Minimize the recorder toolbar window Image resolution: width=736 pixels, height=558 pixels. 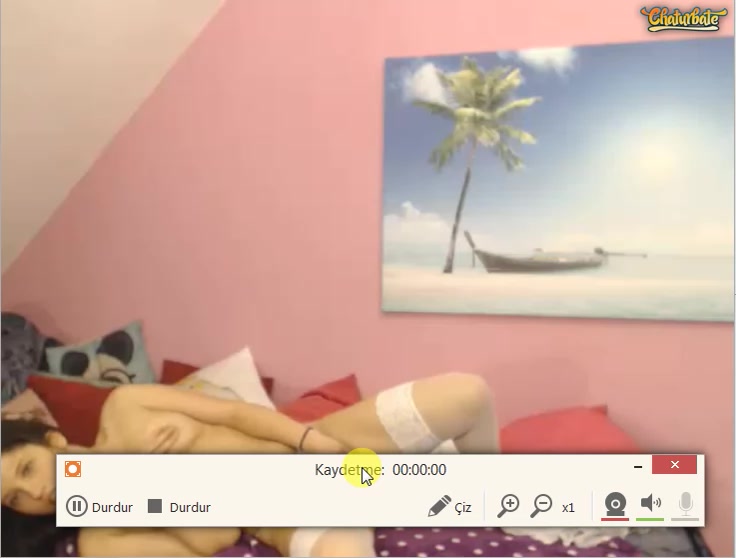point(638,466)
